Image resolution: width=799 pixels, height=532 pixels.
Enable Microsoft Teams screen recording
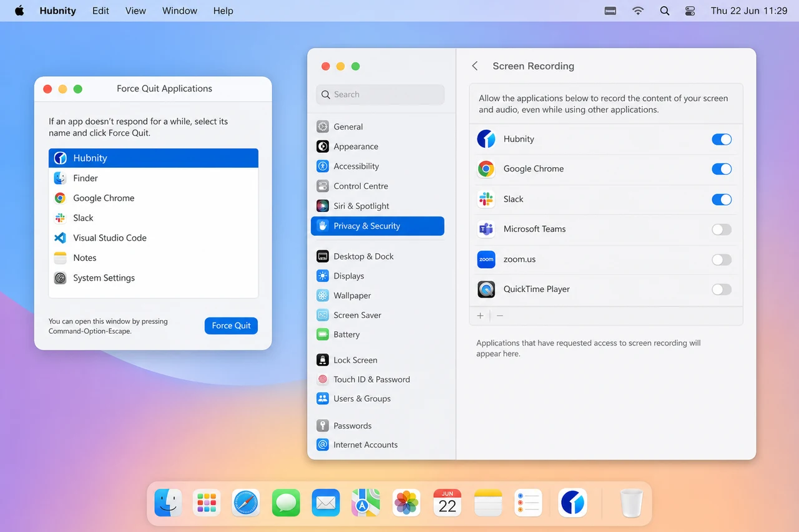[x=722, y=230]
